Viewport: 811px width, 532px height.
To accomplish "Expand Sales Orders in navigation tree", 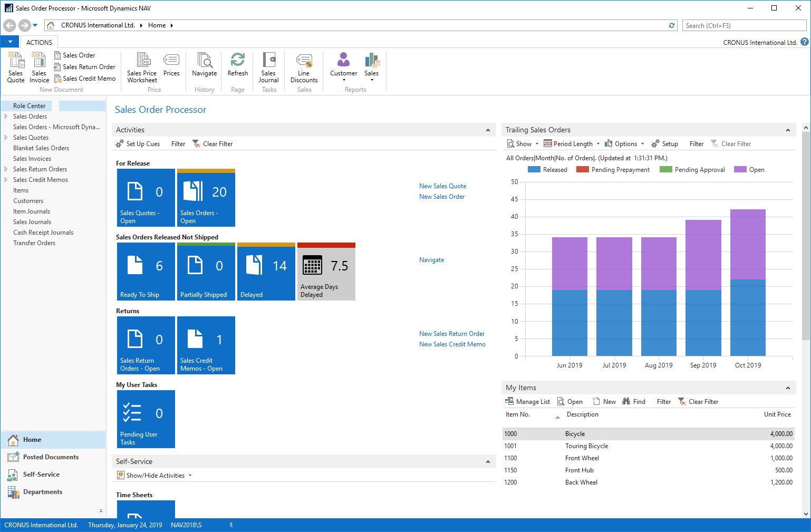I will 6,117.
